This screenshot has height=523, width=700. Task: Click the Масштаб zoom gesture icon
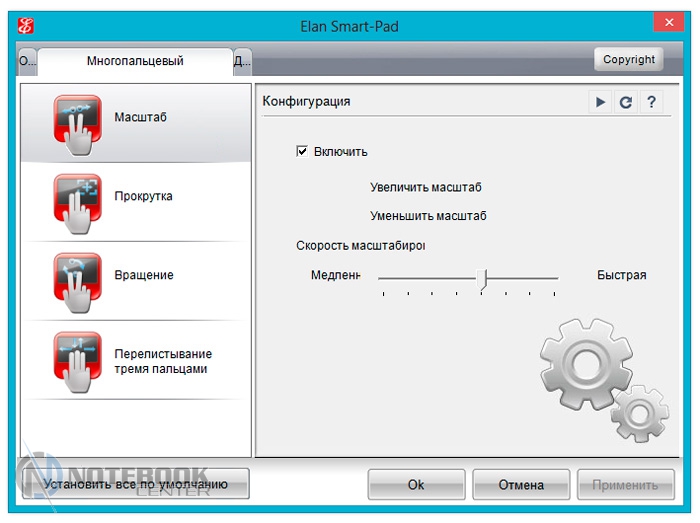(77, 122)
